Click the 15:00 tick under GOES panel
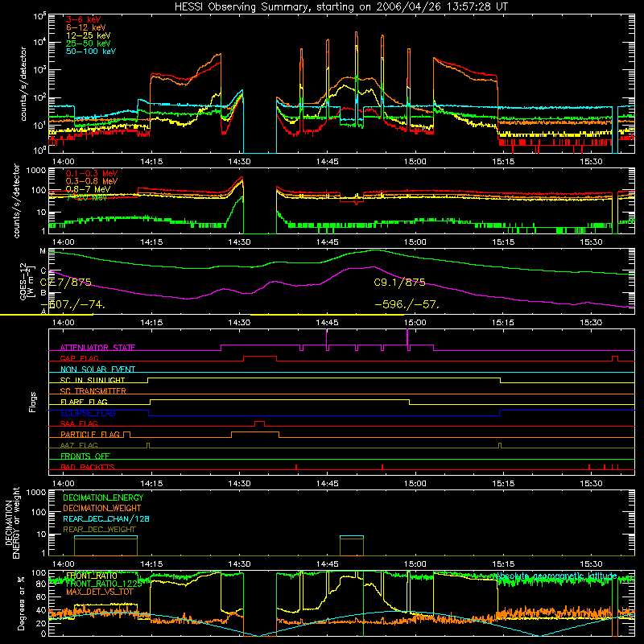Screen dimensions: 644x644 tap(415, 323)
